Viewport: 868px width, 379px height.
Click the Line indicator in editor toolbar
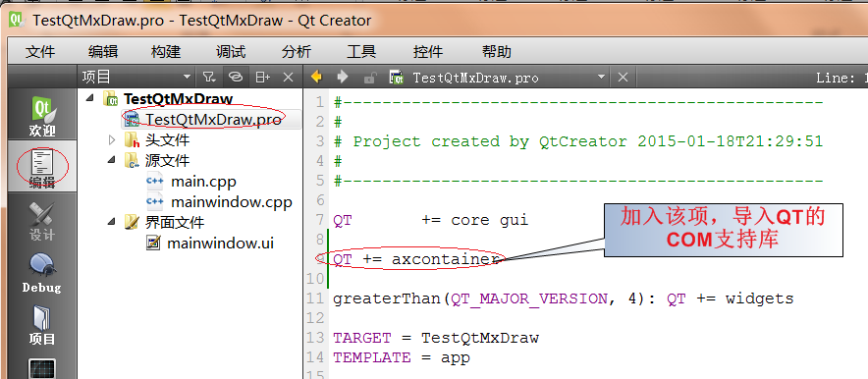pyautogui.click(x=841, y=78)
